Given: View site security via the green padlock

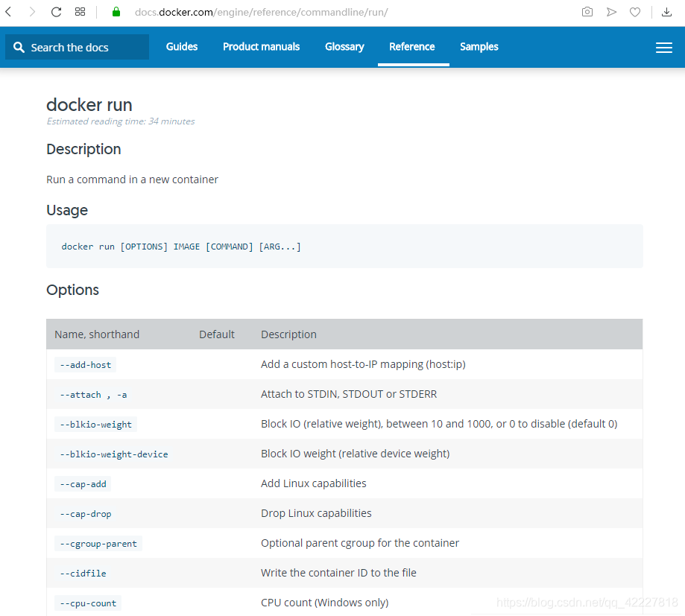Looking at the screenshot, I should pos(116,12).
